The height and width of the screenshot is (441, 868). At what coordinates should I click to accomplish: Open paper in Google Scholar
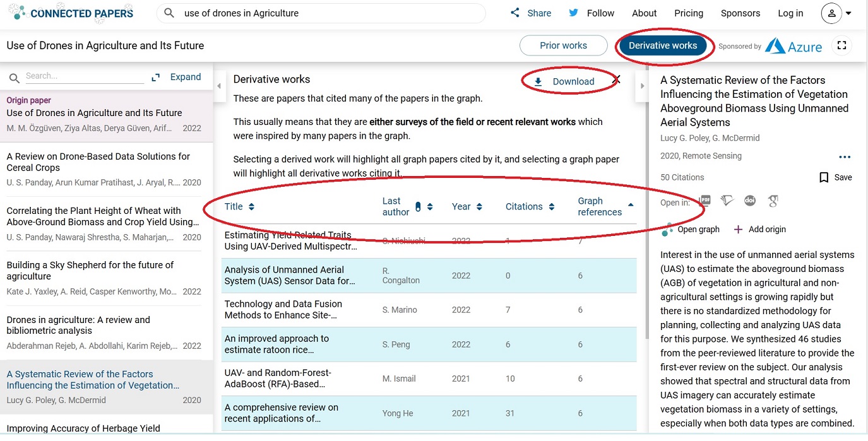(773, 201)
